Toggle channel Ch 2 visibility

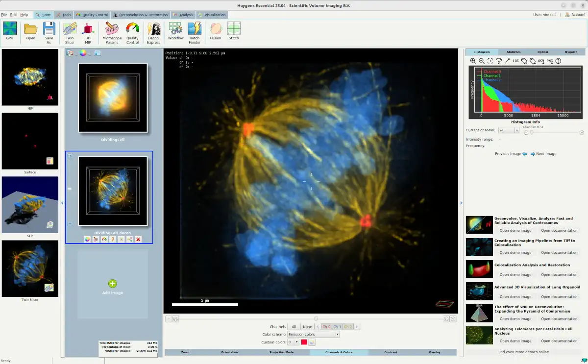348,327
